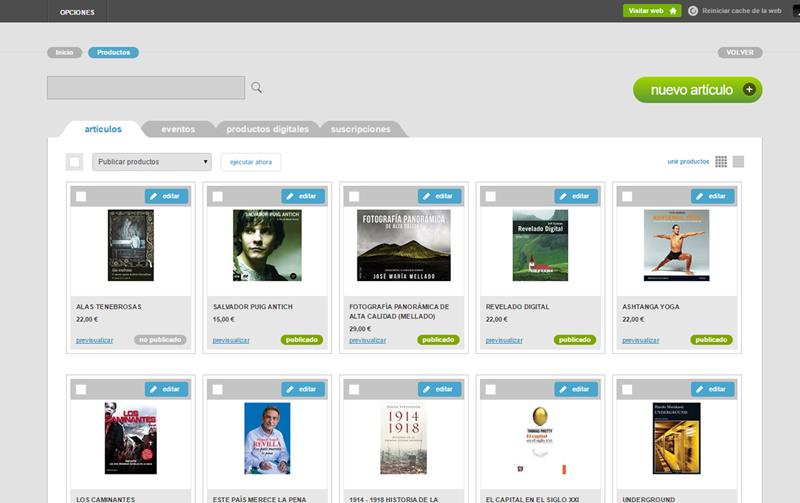Open the Opciones menu
This screenshot has width=800, height=503.
click(x=77, y=12)
